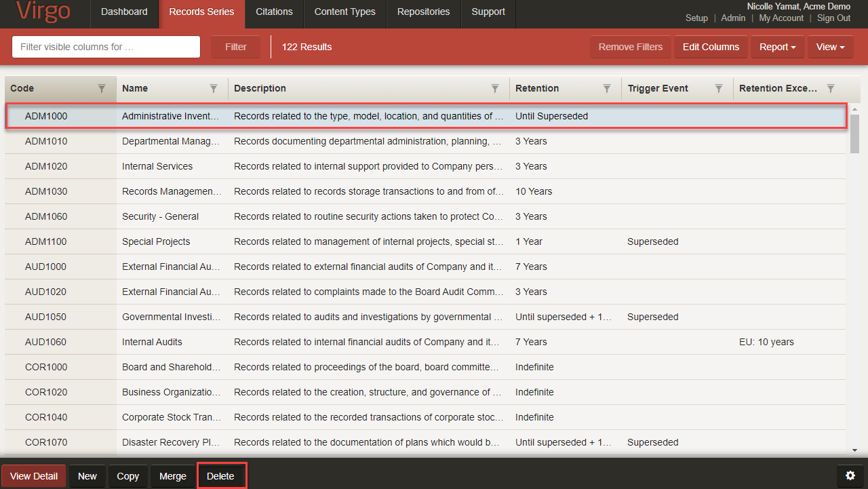Click the Edit Columns button

711,47
